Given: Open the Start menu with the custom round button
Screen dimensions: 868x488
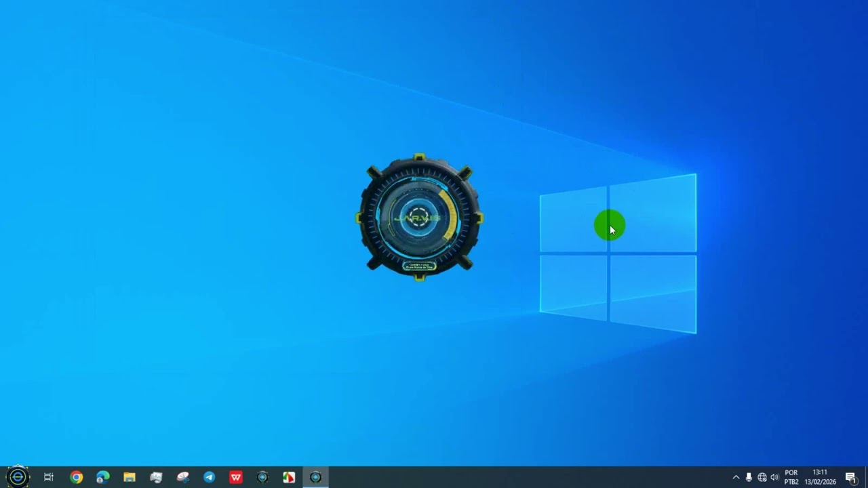Looking at the screenshot, I should click(x=18, y=477).
